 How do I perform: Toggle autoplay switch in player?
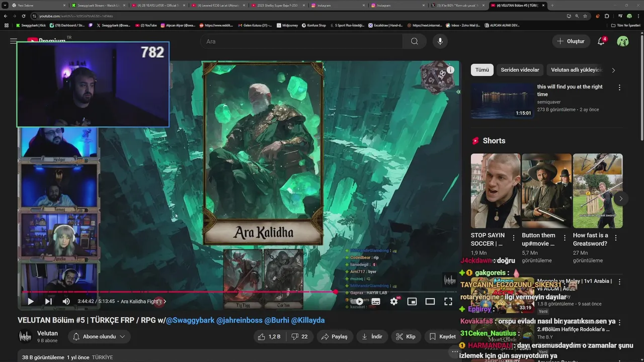click(x=359, y=301)
